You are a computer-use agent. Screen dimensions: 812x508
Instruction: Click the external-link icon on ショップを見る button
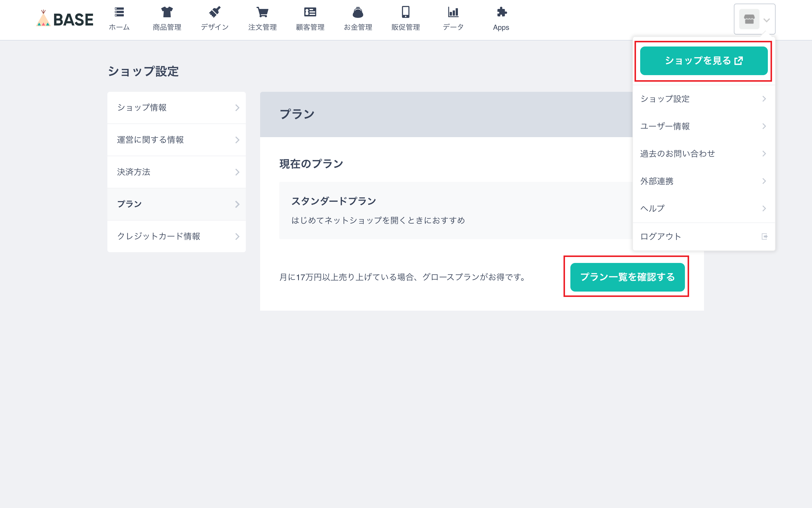739,61
